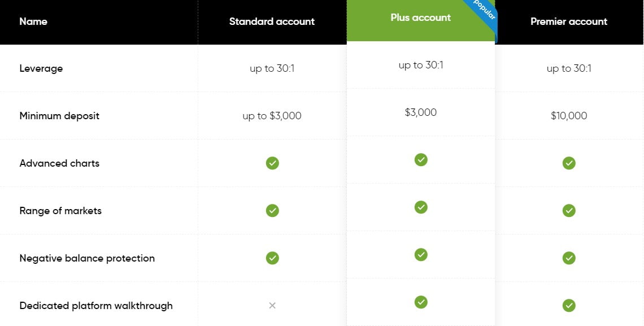
Task: Select the Standard account column header
Action: tap(272, 21)
